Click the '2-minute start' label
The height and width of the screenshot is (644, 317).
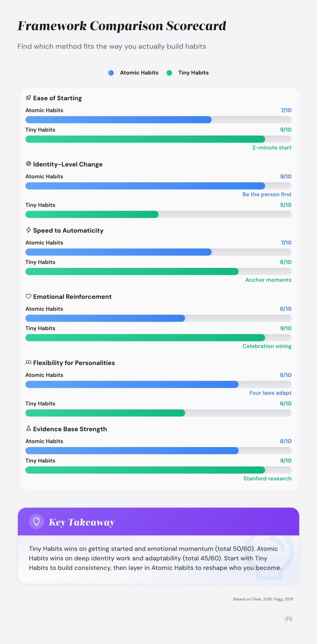pyautogui.click(x=272, y=148)
